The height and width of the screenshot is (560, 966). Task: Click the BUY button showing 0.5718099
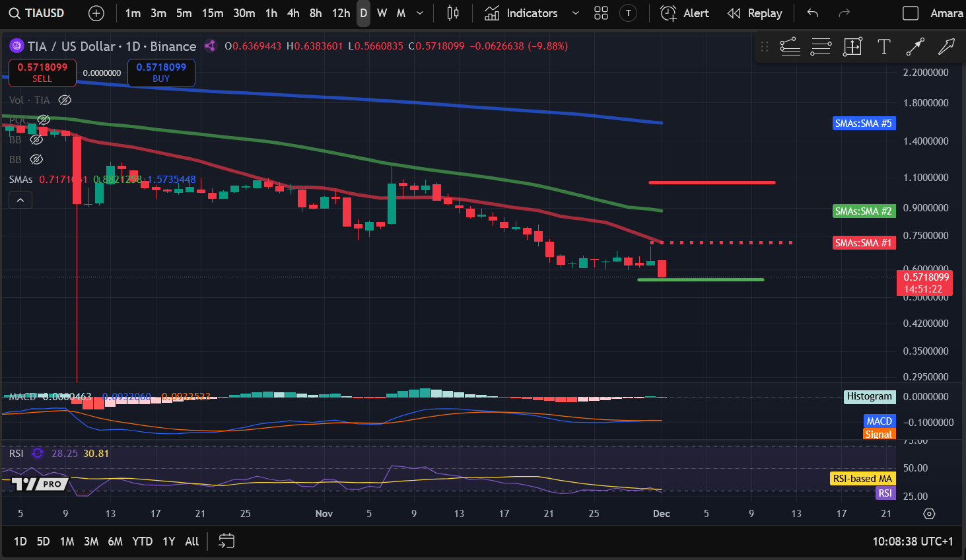click(x=161, y=73)
